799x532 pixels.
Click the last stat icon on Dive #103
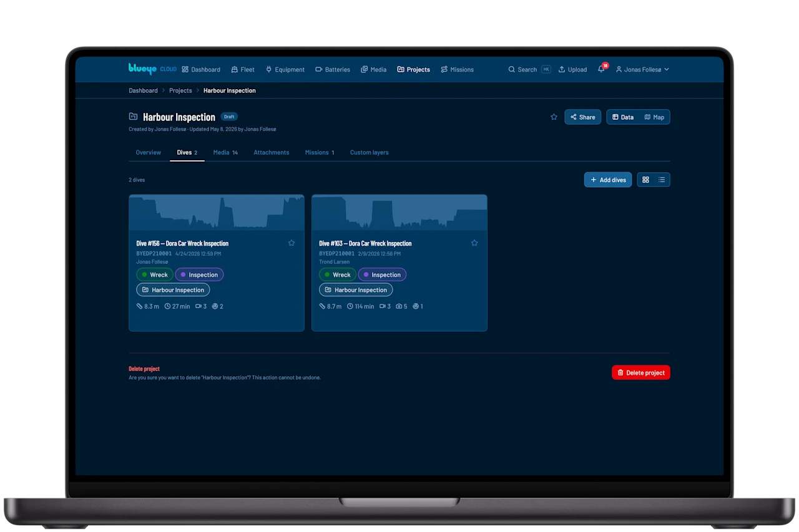415,306
